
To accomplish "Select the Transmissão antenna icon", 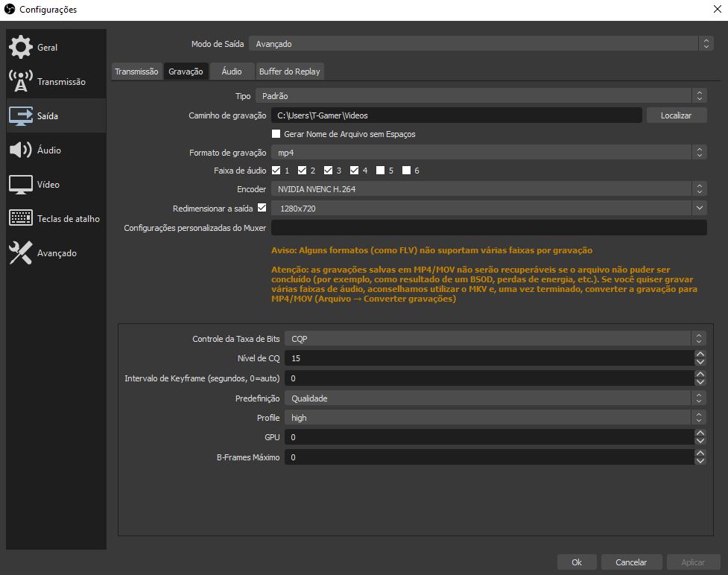I will pyautogui.click(x=21, y=81).
